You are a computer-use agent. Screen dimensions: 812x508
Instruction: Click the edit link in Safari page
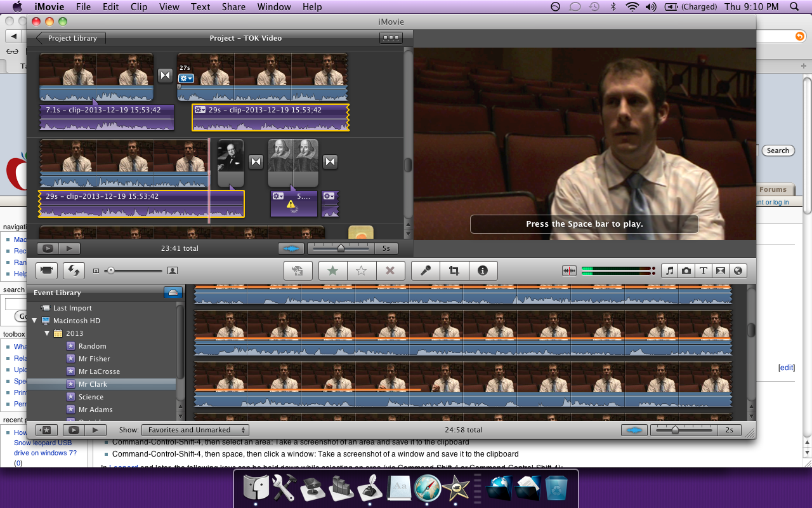point(787,368)
